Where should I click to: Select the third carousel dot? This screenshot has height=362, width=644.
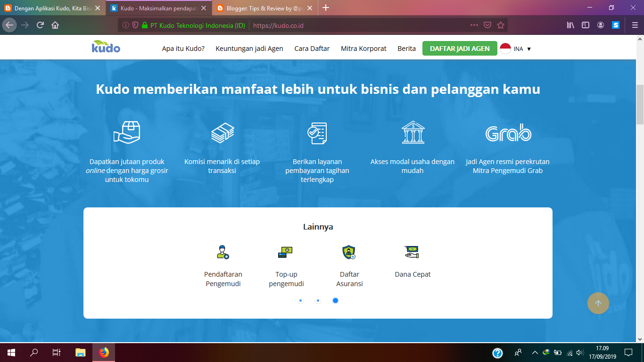point(335,300)
